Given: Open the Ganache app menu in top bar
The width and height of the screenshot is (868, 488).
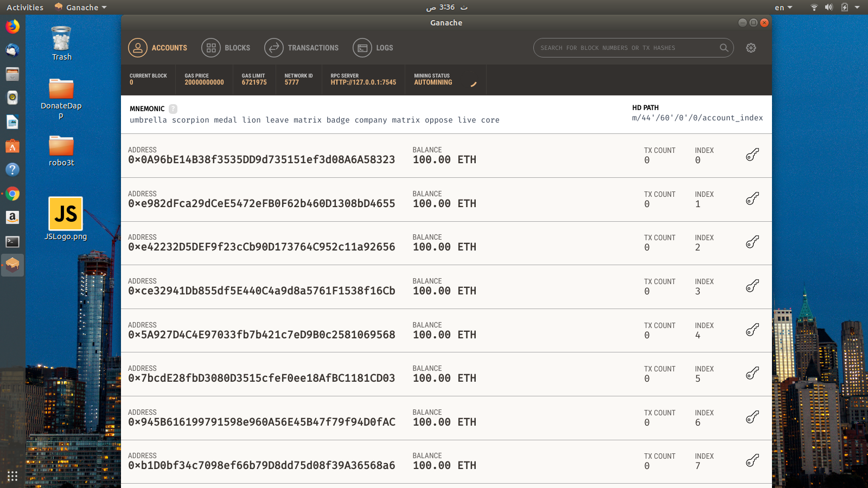Looking at the screenshot, I should [80, 8].
